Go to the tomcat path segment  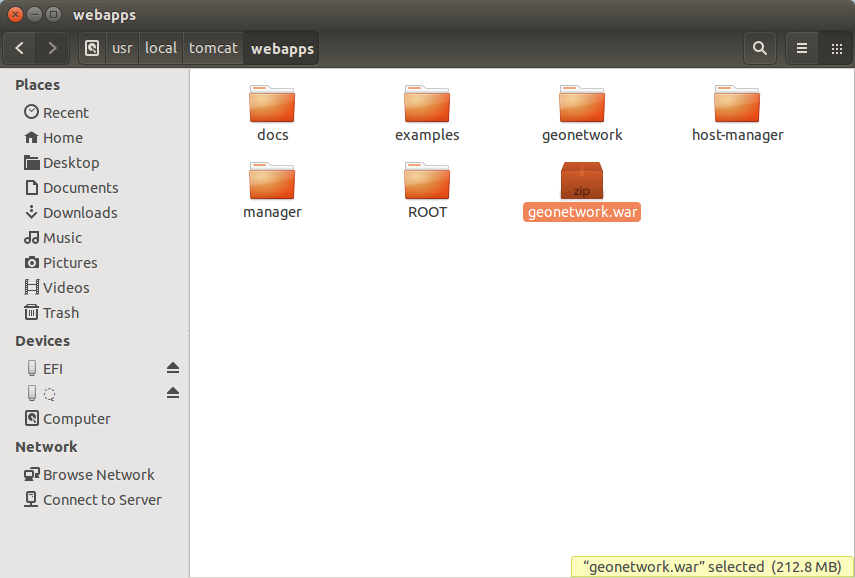pos(213,48)
